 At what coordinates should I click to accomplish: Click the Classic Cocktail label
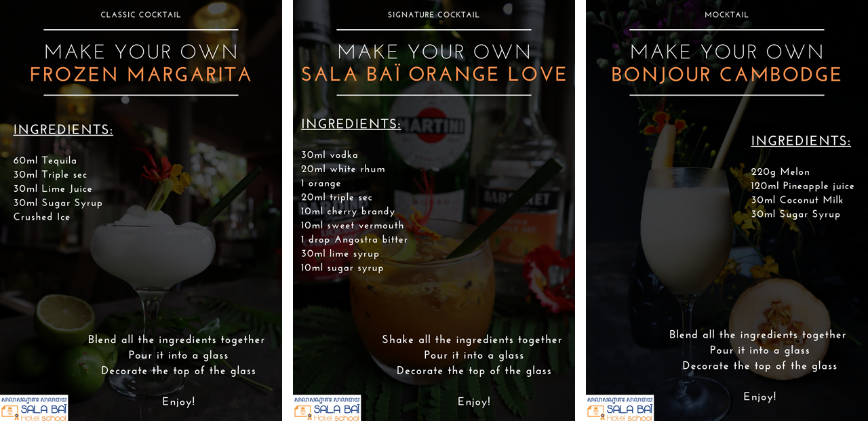pyautogui.click(x=141, y=15)
